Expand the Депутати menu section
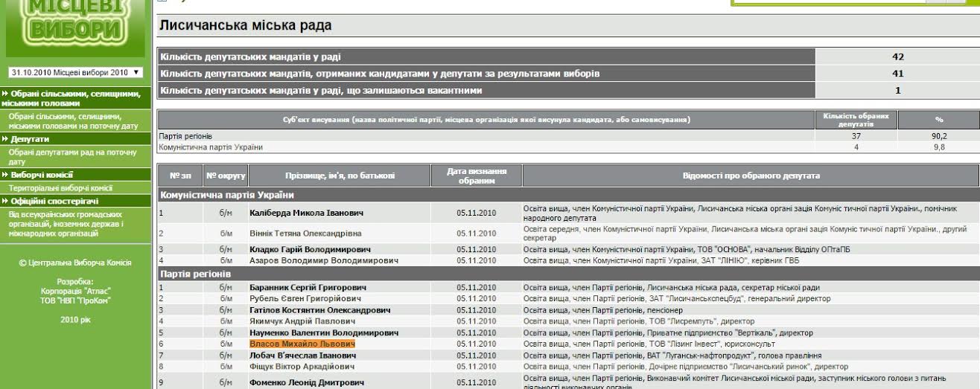The height and width of the screenshot is (389, 980). coord(30,139)
